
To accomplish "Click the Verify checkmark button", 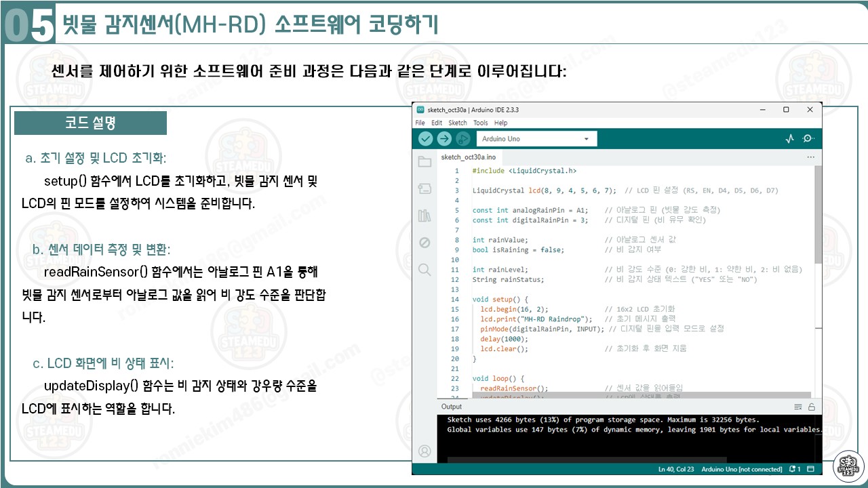I will coord(425,139).
